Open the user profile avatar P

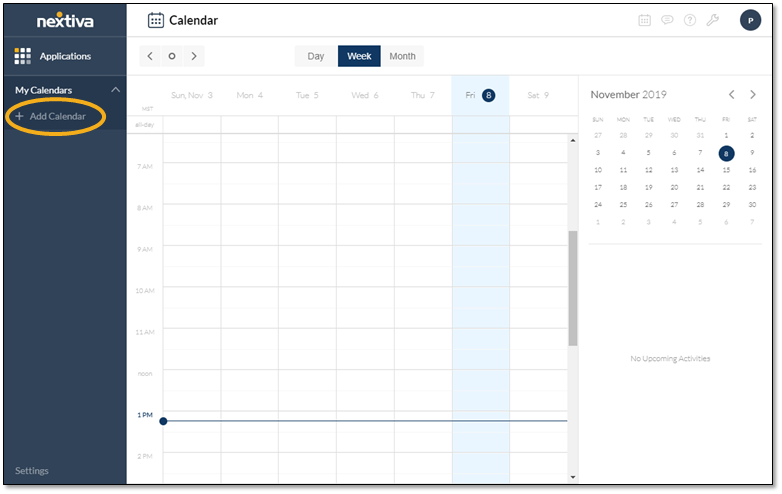coord(750,20)
